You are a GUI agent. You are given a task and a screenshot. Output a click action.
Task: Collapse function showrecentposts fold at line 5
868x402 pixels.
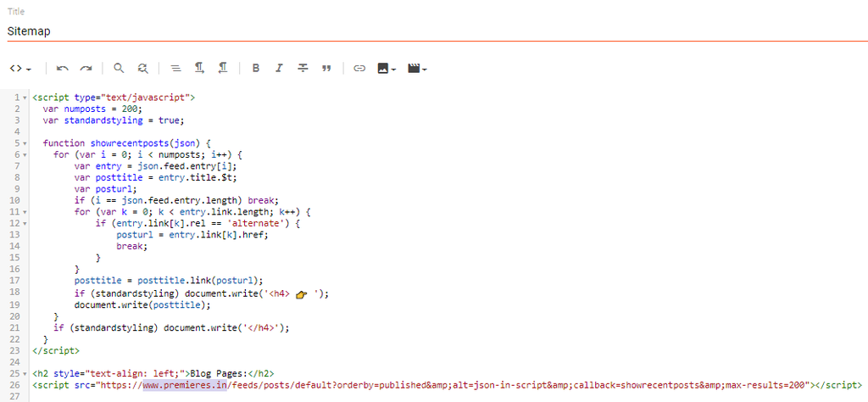point(25,142)
